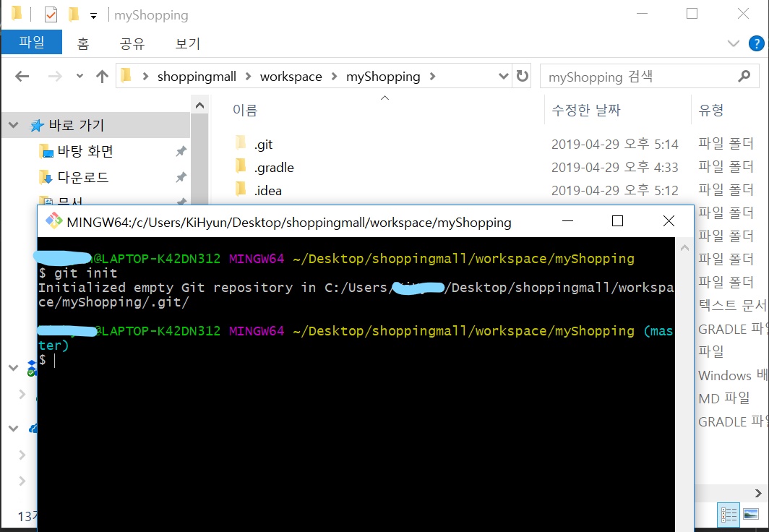Screen dimensions: 769x532
Task: Open dropdown chevron after workspace breadcrumb
Action: pos(334,77)
